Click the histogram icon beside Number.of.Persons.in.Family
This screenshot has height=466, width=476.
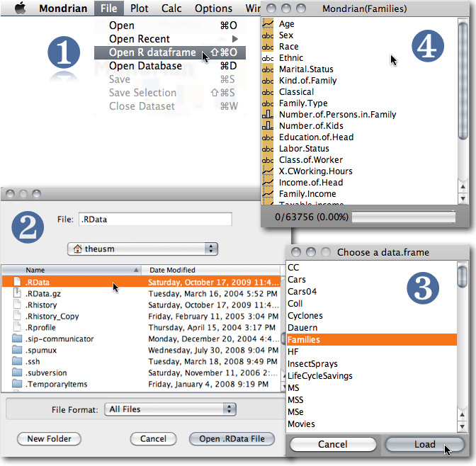pyautogui.click(x=268, y=115)
